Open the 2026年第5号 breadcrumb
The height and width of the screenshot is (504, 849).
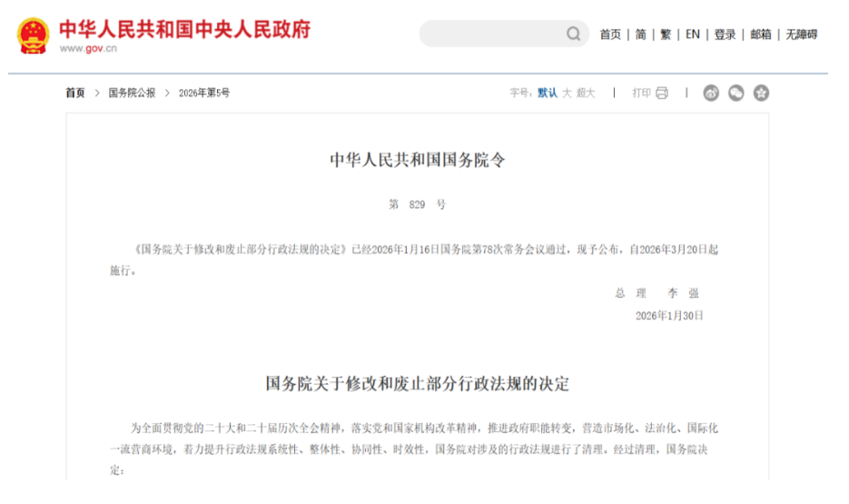204,93
